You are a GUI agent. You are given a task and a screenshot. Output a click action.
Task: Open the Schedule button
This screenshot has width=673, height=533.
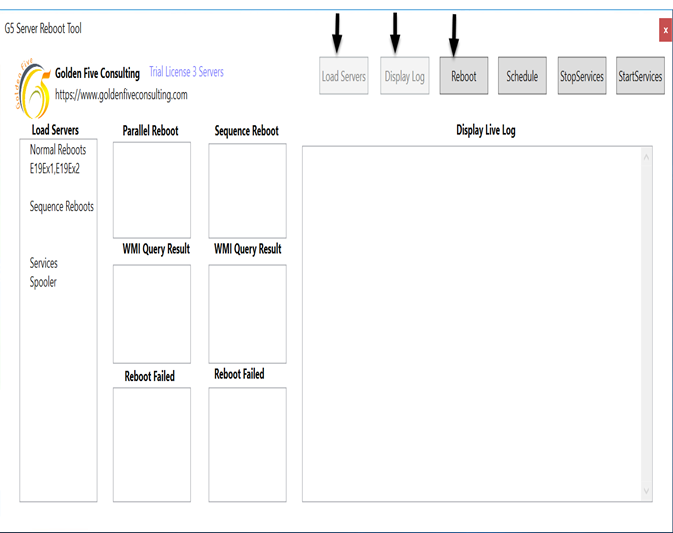[522, 77]
